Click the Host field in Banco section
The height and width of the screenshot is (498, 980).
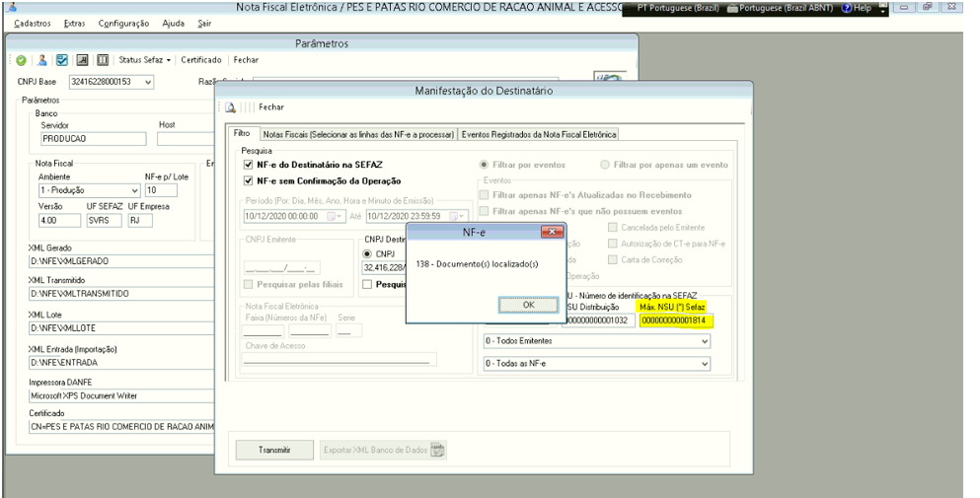pos(186,139)
